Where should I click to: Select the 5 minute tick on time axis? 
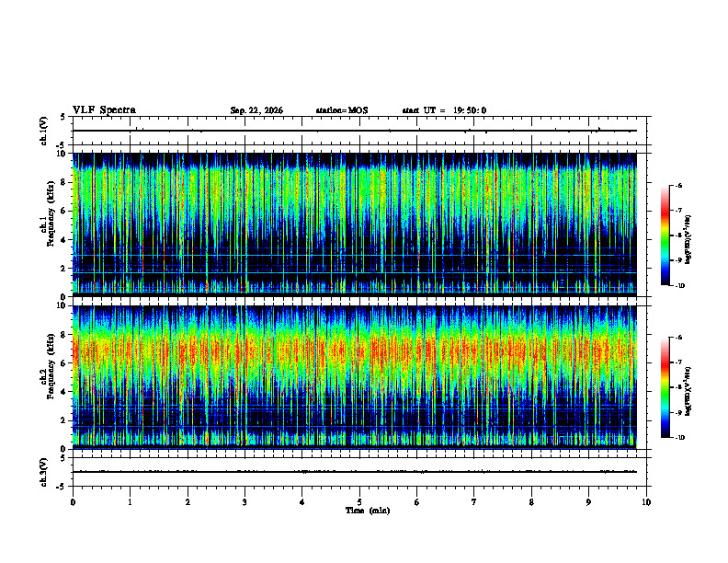click(359, 502)
